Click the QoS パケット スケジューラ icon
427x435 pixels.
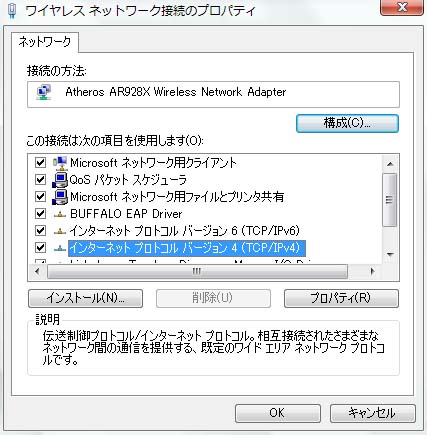[60, 180]
